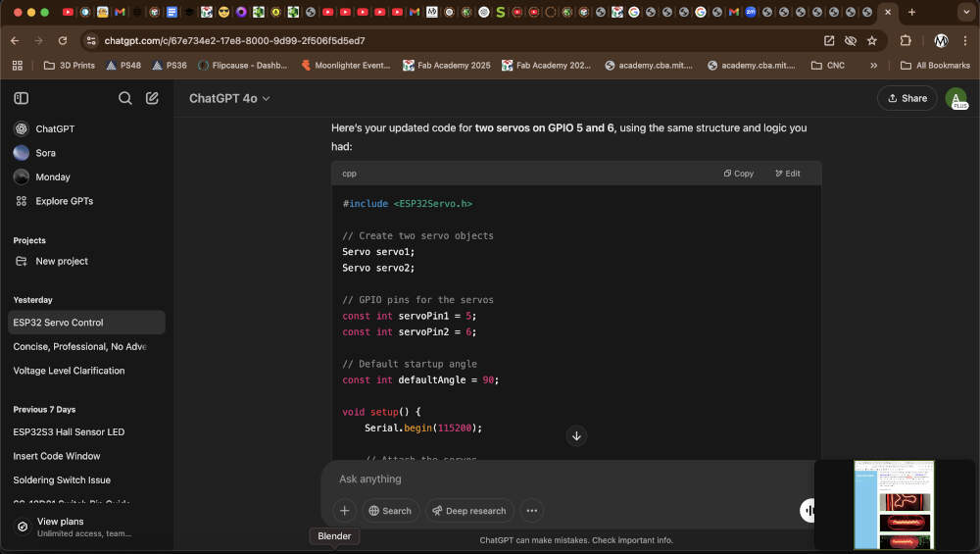Open the Chrome profile avatar
This screenshot has height=554, width=980.
coord(941,40)
